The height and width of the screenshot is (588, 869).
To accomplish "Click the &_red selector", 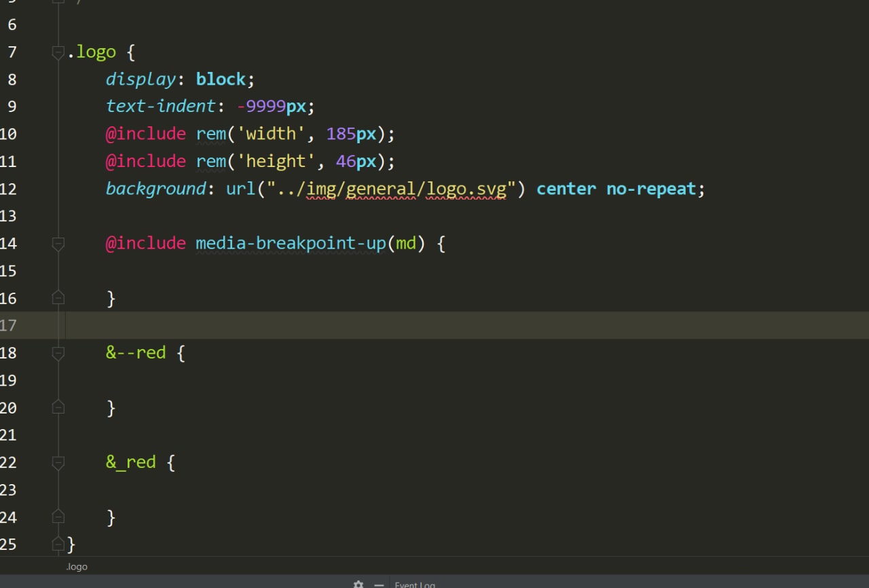I will click(x=131, y=462).
